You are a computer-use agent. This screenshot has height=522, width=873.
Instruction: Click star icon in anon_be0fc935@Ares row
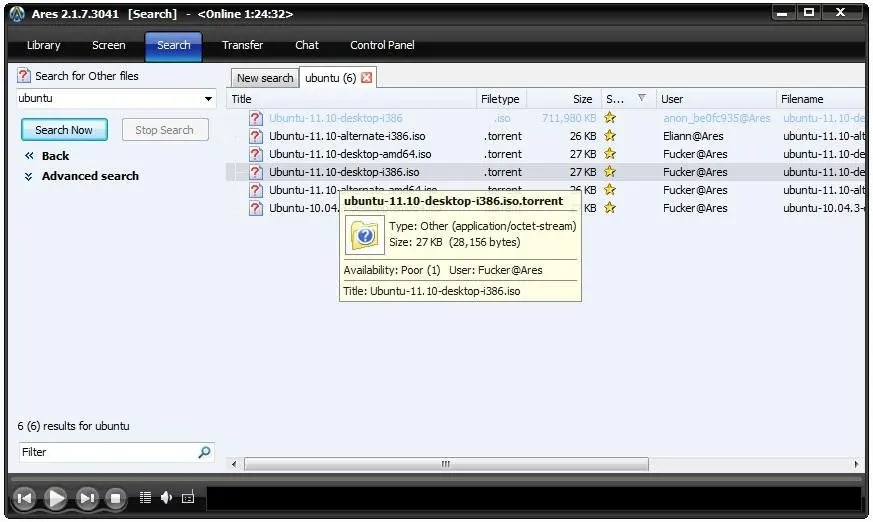tap(610, 117)
